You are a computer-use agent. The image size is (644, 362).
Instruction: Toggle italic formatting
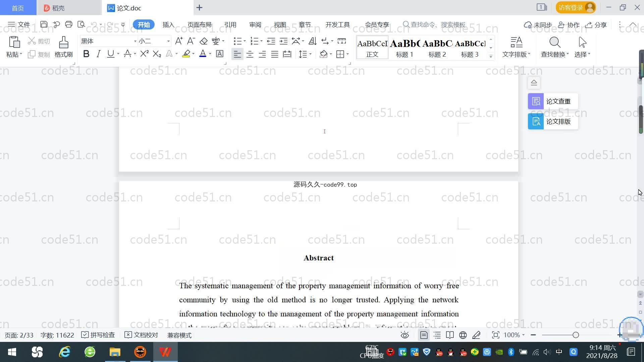tap(98, 54)
